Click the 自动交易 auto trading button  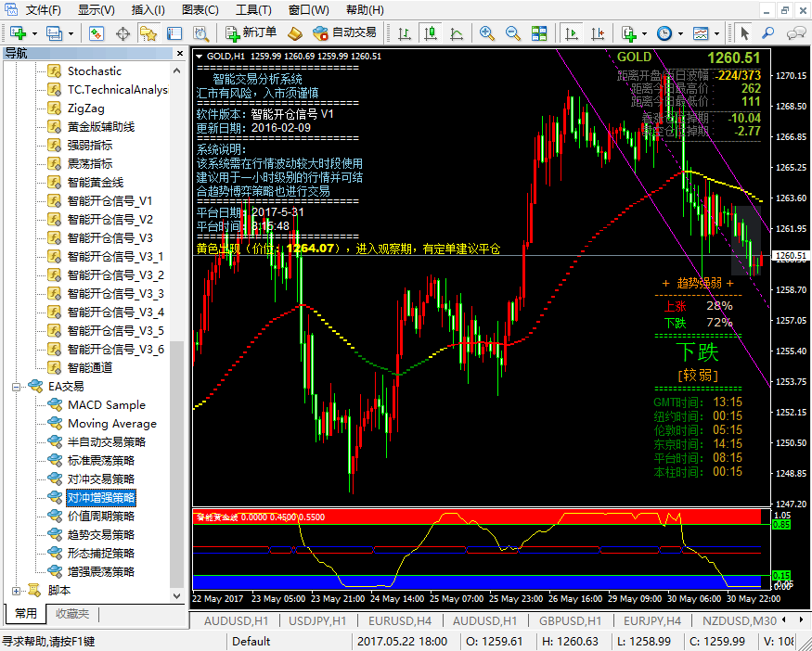345,33
